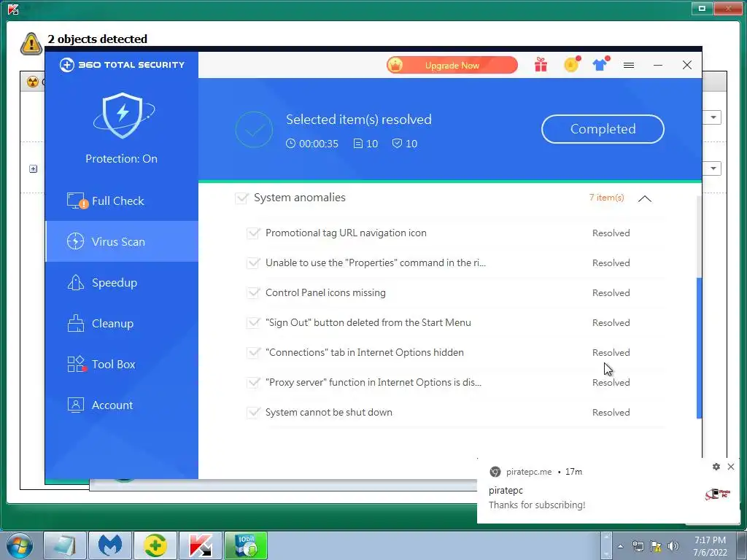The image size is (747, 560).
Task: Open Kaspersky from the taskbar
Action: coord(201,545)
